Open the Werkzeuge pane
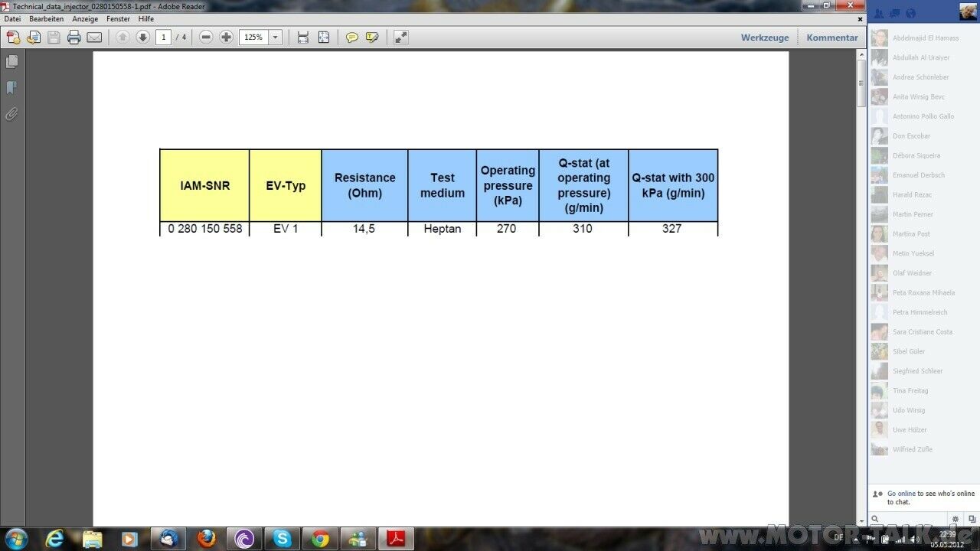The image size is (980, 551). pyautogui.click(x=764, y=37)
